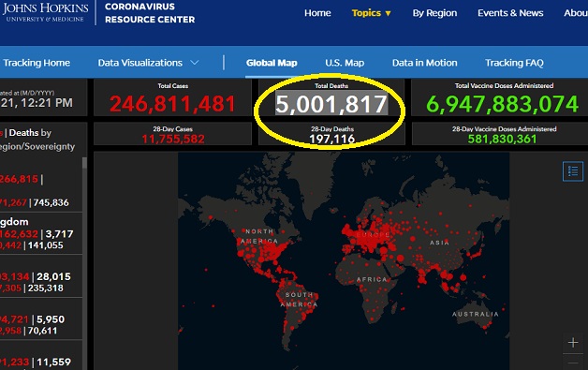Go to Tracking Home
588x370 pixels.
click(x=37, y=63)
